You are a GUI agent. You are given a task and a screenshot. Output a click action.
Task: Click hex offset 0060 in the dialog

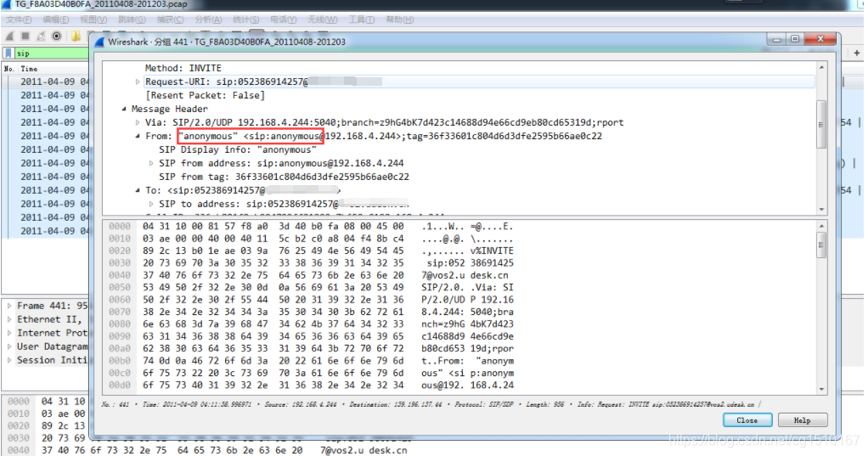point(120,300)
